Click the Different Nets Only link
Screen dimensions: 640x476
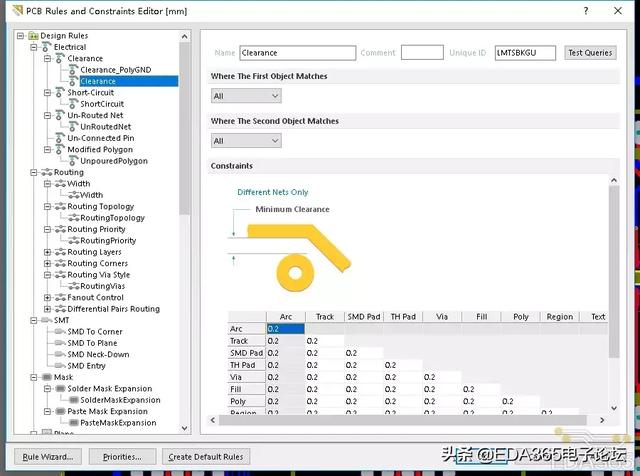(x=273, y=192)
